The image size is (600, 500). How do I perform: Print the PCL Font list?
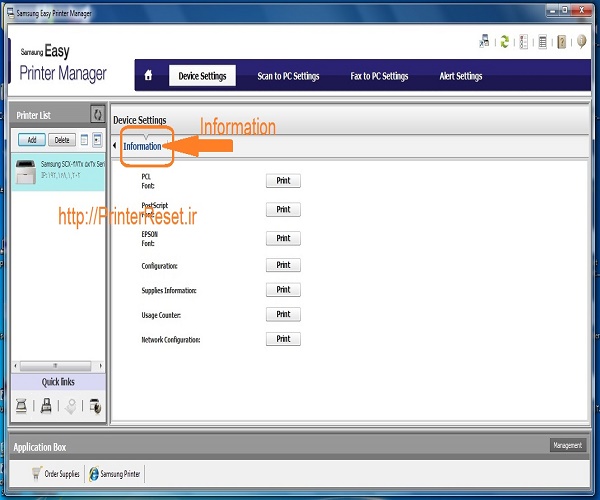pyautogui.click(x=283, y=181)
